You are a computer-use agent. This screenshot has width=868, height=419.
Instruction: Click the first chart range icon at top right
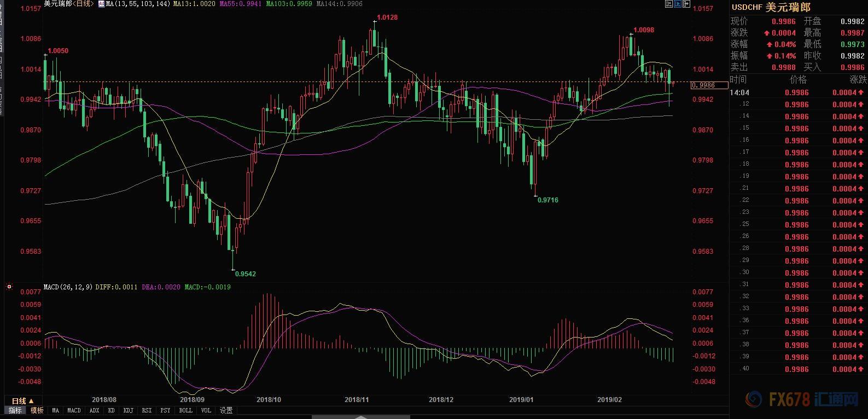pos(669,4)
